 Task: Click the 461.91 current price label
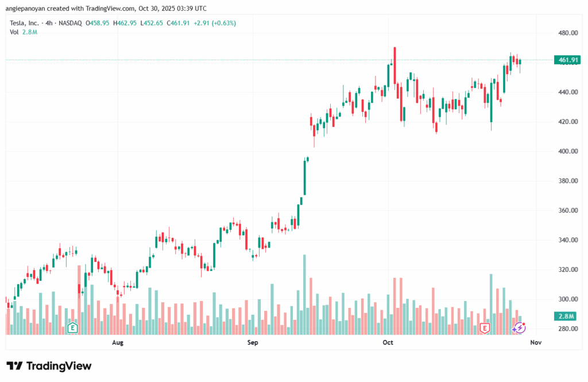[x=566, y=60]
